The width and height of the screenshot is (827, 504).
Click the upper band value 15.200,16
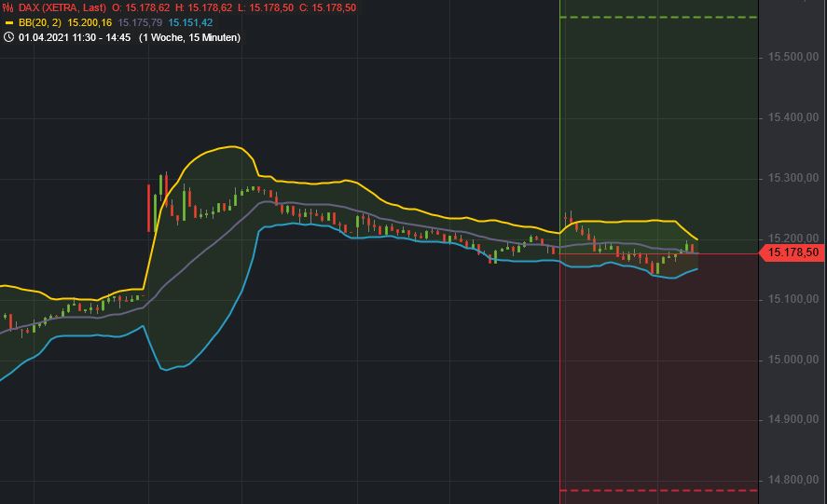(90, 22)
